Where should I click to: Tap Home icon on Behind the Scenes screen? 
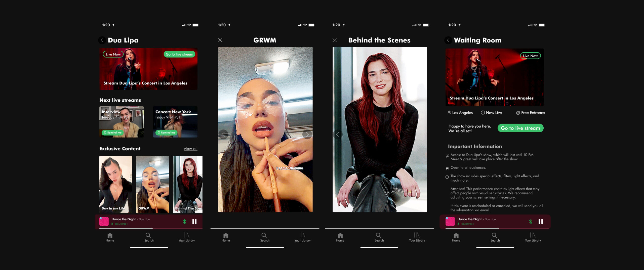pos(340,237)
